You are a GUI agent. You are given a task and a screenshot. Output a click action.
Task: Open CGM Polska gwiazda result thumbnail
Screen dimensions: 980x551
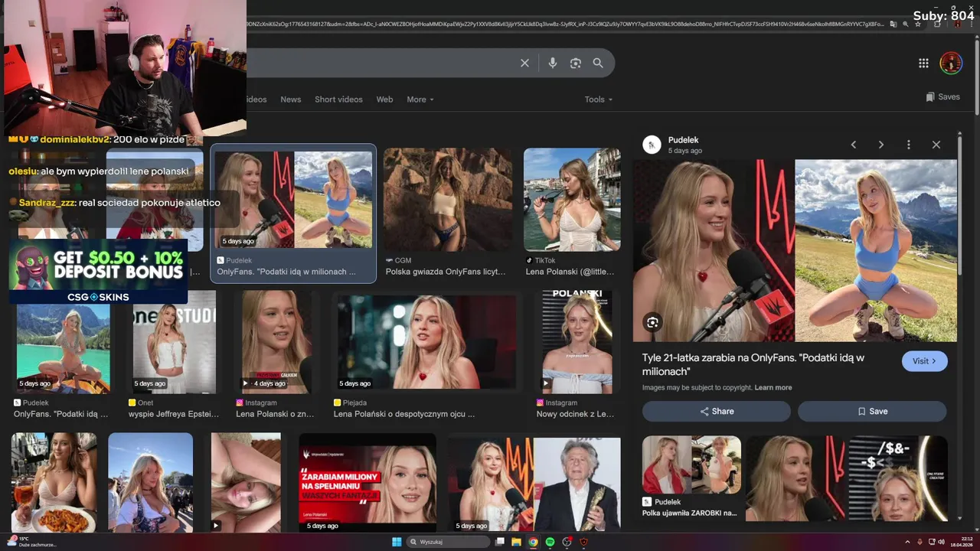click(x=448, y=200)
